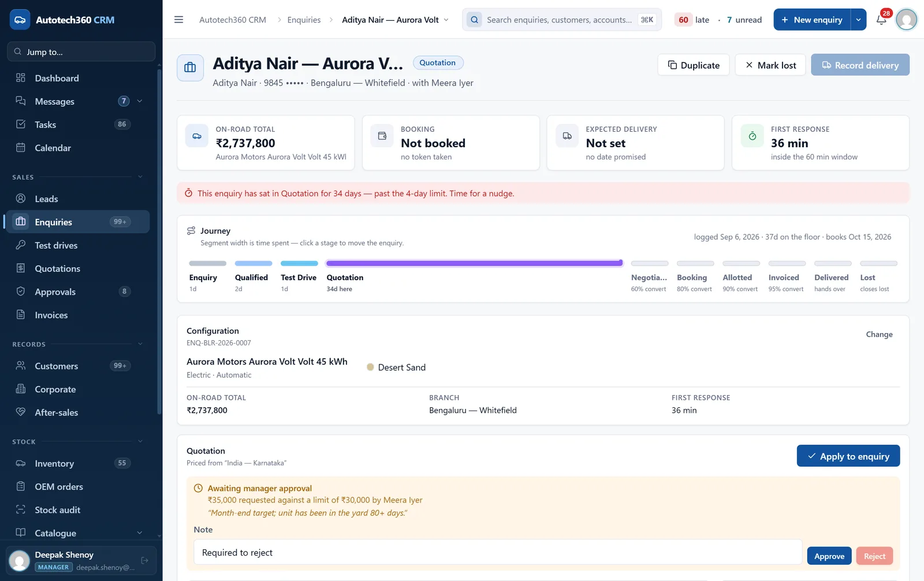Click the enquiry briefcase icon beside title
The height and width of the screenshot is (581, 924).
190,68
